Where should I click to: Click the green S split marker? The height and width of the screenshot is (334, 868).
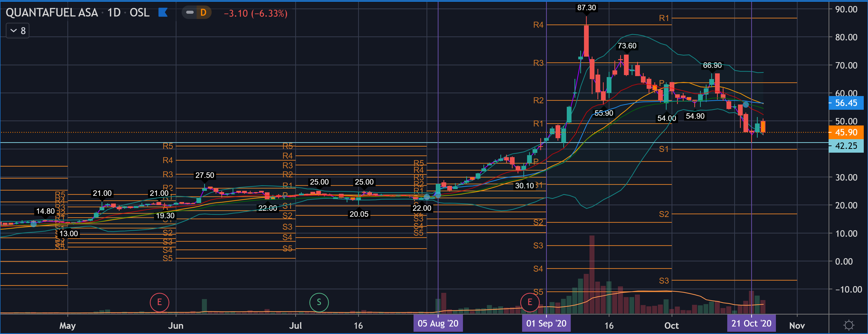coord(319,302)
